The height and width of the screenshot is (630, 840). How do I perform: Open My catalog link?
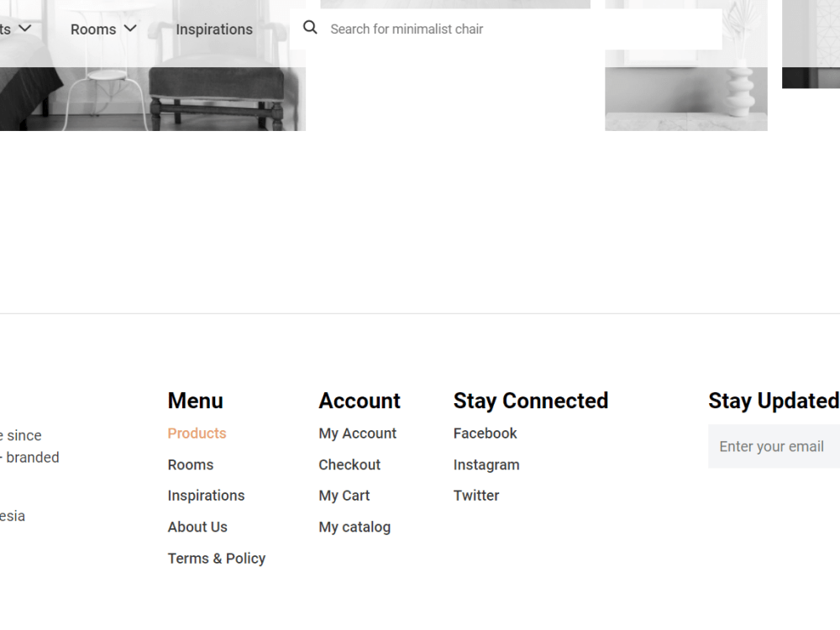click(354, 528)
